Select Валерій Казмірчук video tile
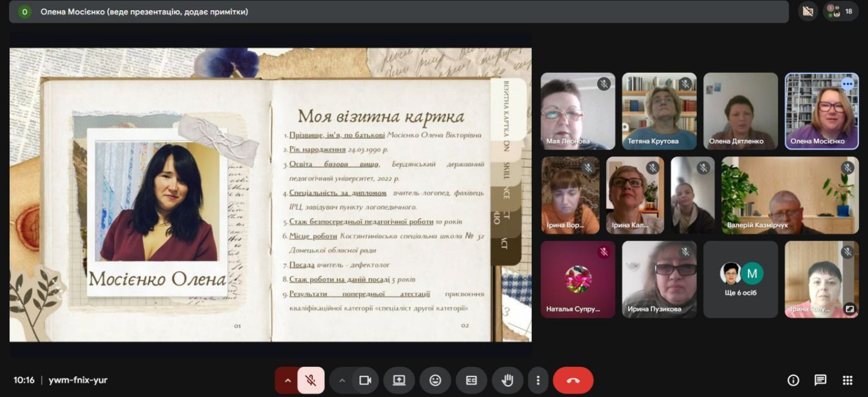This screenshot has height=397, width=868. coord(790,195)
